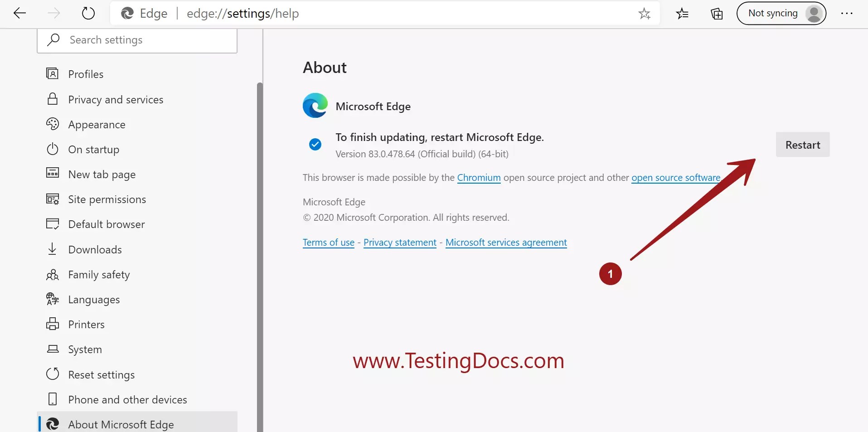
Task: Open the ellipsis settings menu
Action: click(x=847, y=13)
